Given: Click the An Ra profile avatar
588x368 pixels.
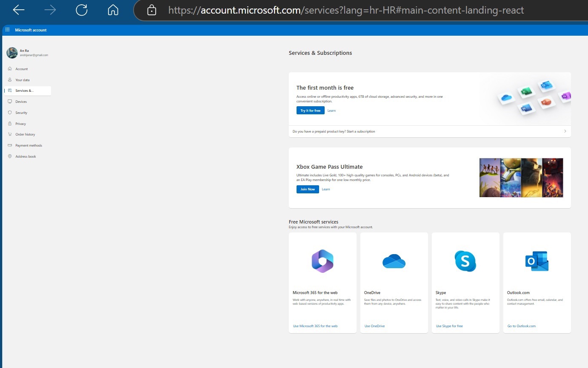Looking at the screenshot, I should click(x=12, y=53).
